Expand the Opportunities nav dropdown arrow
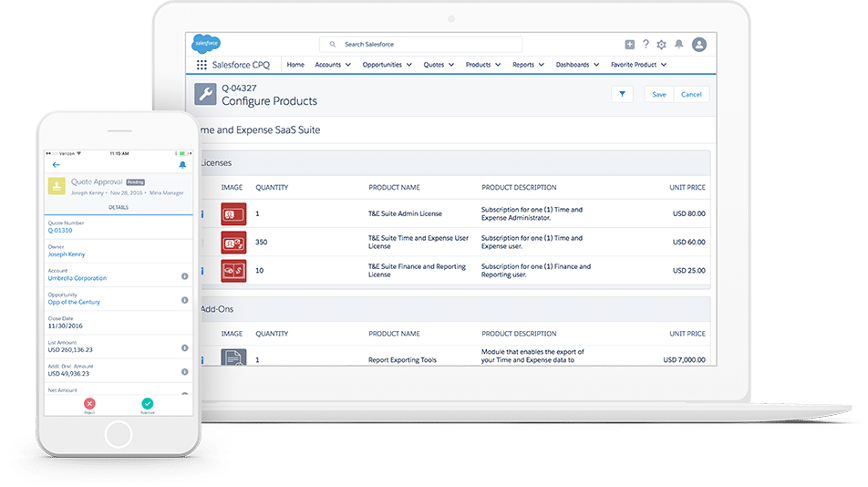The width and height of the screenshot is (868, 487). pyautogui.click(x=409, y=65)
